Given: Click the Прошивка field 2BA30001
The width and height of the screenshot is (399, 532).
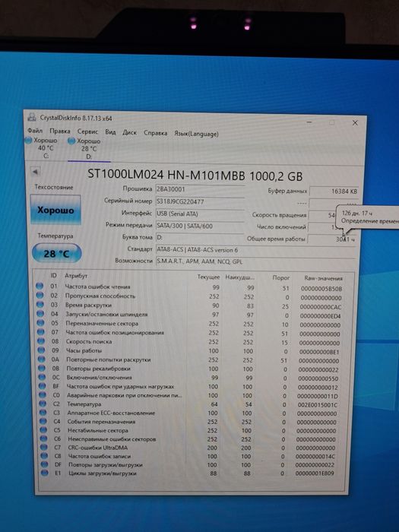Looking at the screenshot, I should tap(199, 189).
